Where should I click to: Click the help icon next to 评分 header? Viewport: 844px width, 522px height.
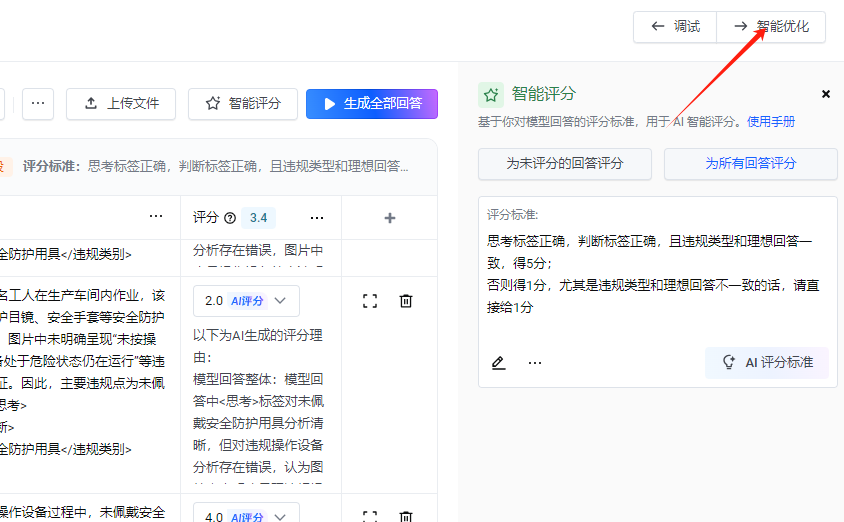pyautogui.click(x=230, y=218)
